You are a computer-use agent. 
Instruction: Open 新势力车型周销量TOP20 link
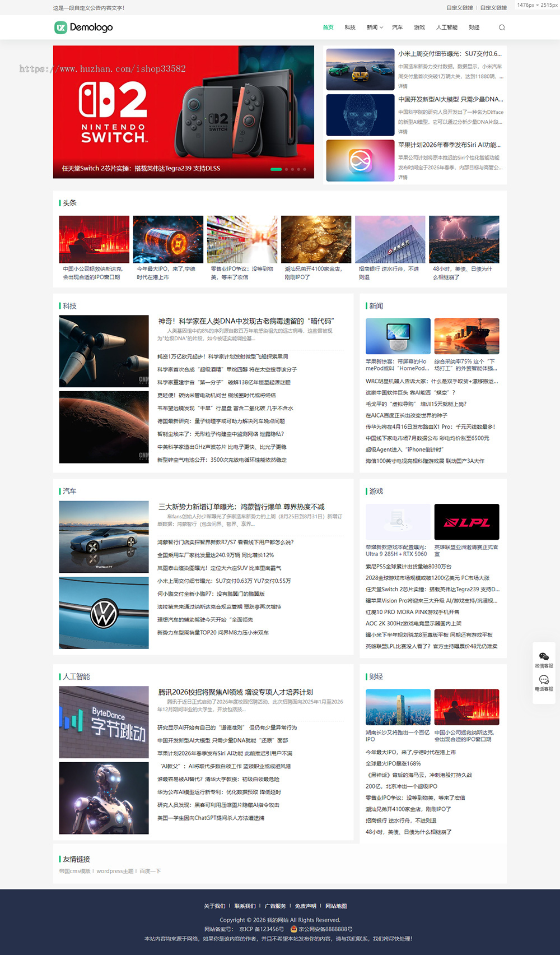tap(213, 632)
